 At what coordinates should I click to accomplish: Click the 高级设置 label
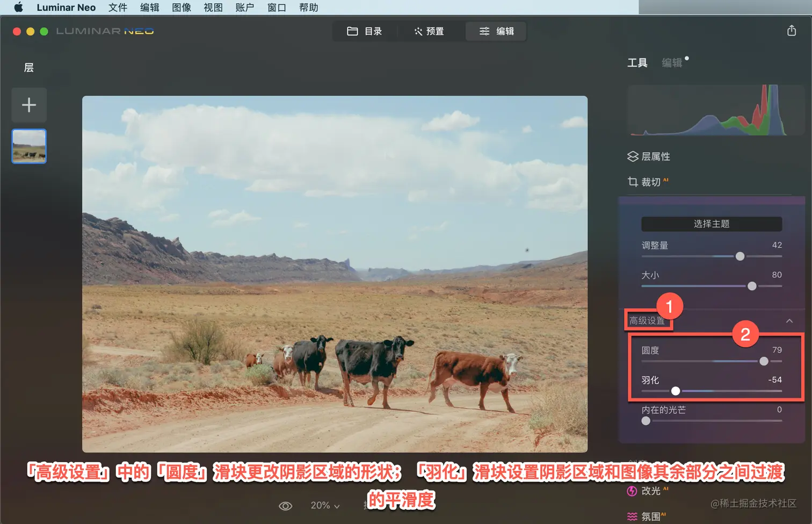(x=647, y=321)
